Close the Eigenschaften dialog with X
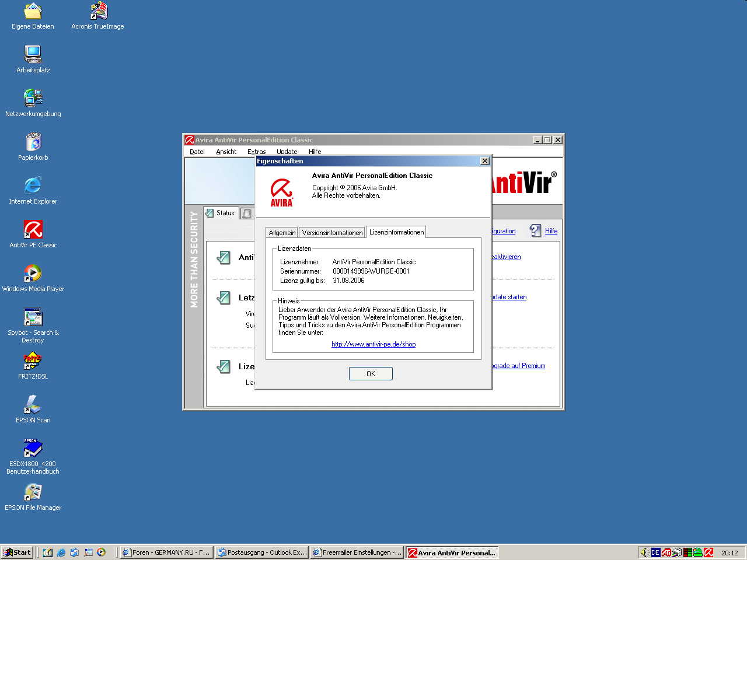 (484, 161)
